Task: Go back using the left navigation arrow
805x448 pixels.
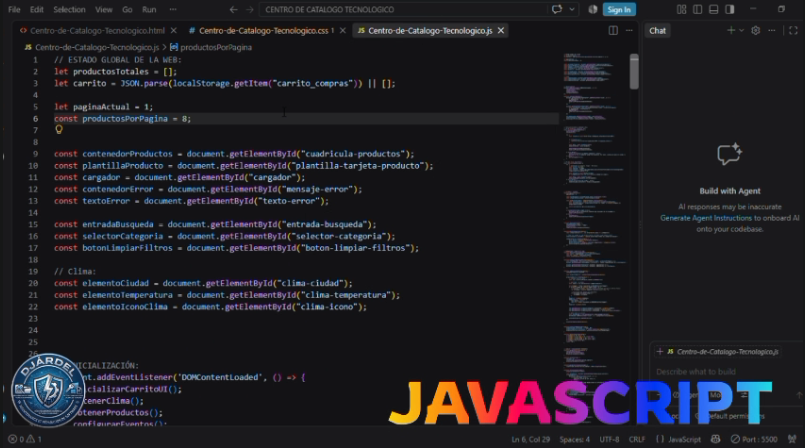Action: tap(233, 9)
